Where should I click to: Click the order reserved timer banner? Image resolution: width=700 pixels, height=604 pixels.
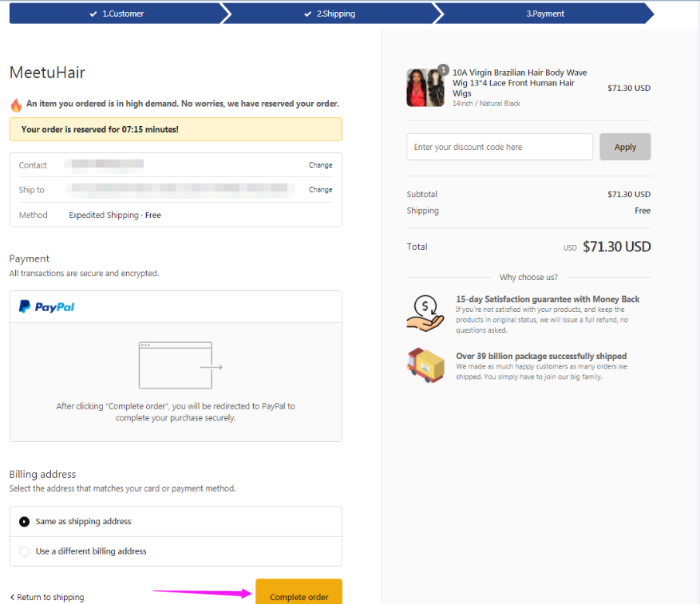pos(176,129)
